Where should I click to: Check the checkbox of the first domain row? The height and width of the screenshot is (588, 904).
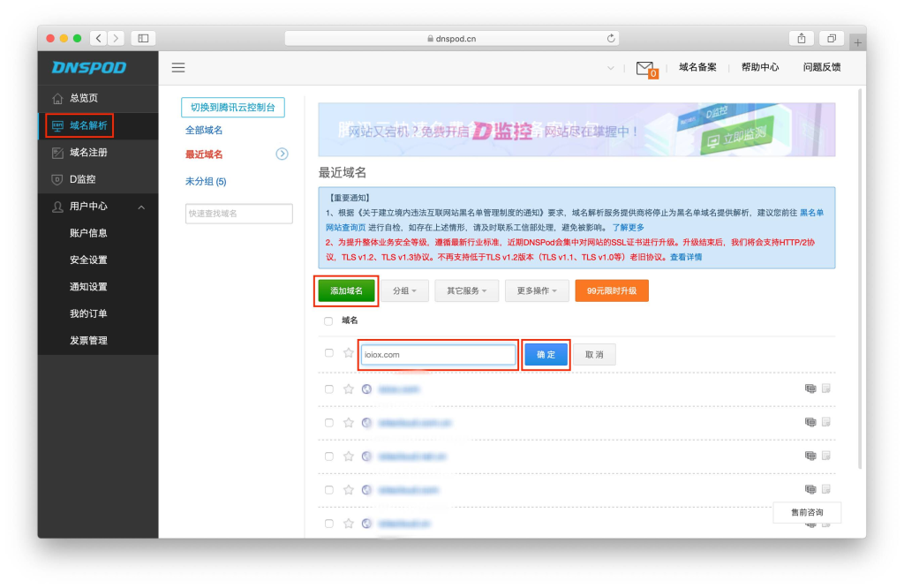pyautogui.click(x=329, y=388)
